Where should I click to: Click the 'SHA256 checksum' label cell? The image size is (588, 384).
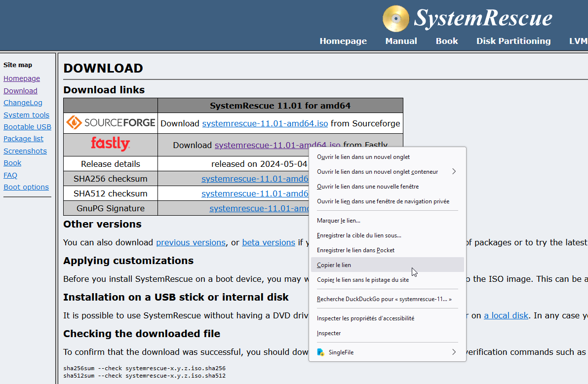(111, 179)
